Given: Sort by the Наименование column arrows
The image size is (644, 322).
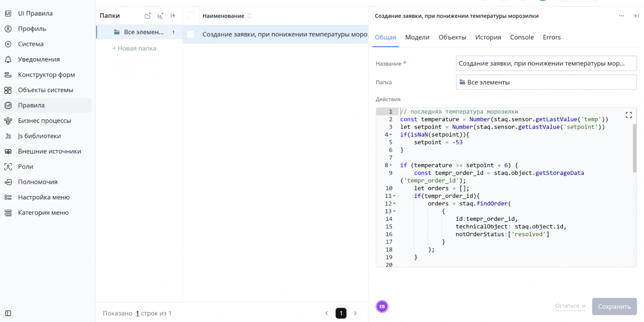Looking at the screenshot, I should [249, 16].
